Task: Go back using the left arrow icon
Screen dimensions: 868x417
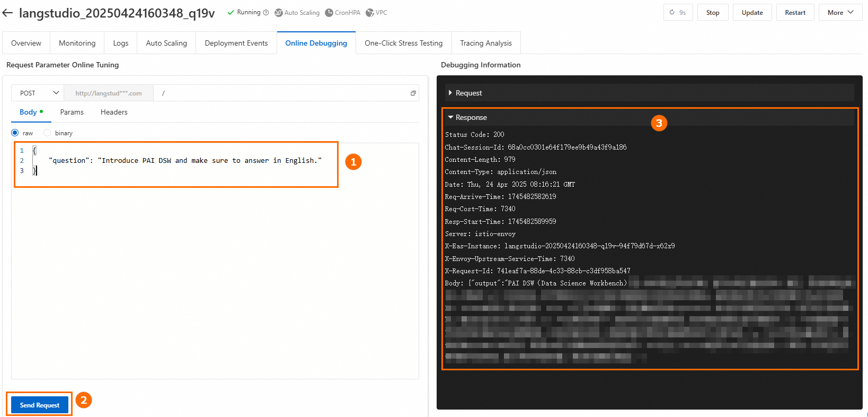Action: tap(7, 13)
